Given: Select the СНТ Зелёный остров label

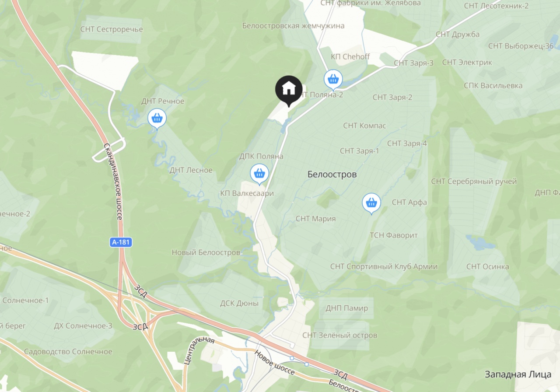Looking at the screenshot, I should pyautogui.click(x=339, y=335).
